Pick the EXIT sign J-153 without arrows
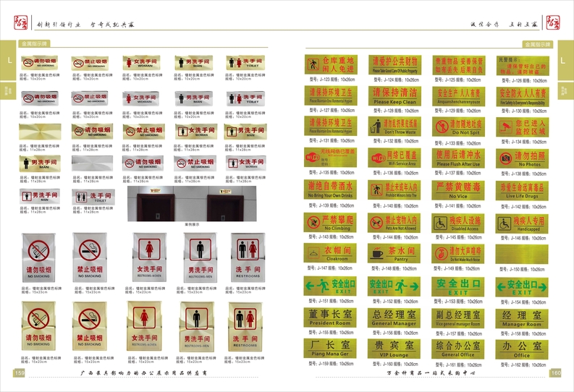The width and height of the screenshot is (574, 392). [x=457, y=286]
